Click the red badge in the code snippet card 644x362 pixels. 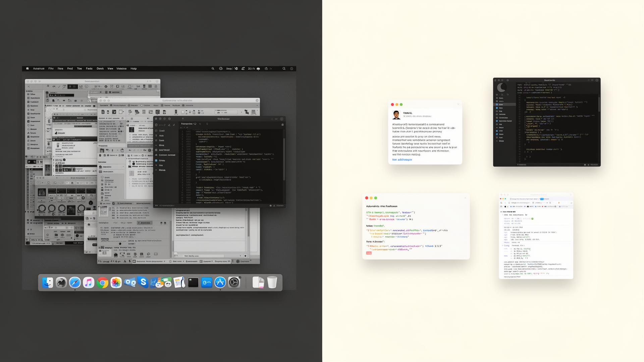click(x=369, y=253)
